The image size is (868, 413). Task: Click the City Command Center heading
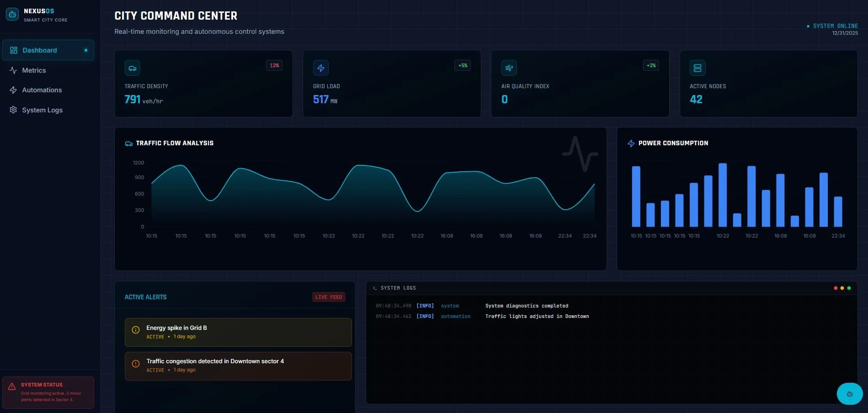[x=176, y=16]
